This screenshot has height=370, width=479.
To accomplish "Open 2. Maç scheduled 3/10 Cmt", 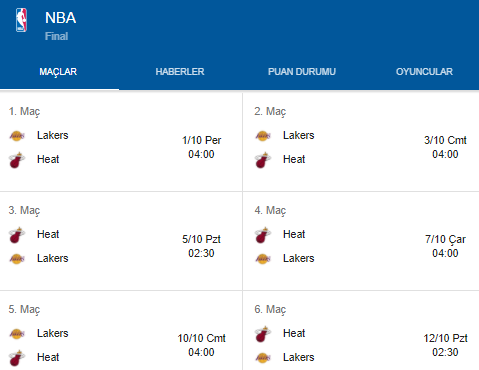I will click(x=361, y=142).
